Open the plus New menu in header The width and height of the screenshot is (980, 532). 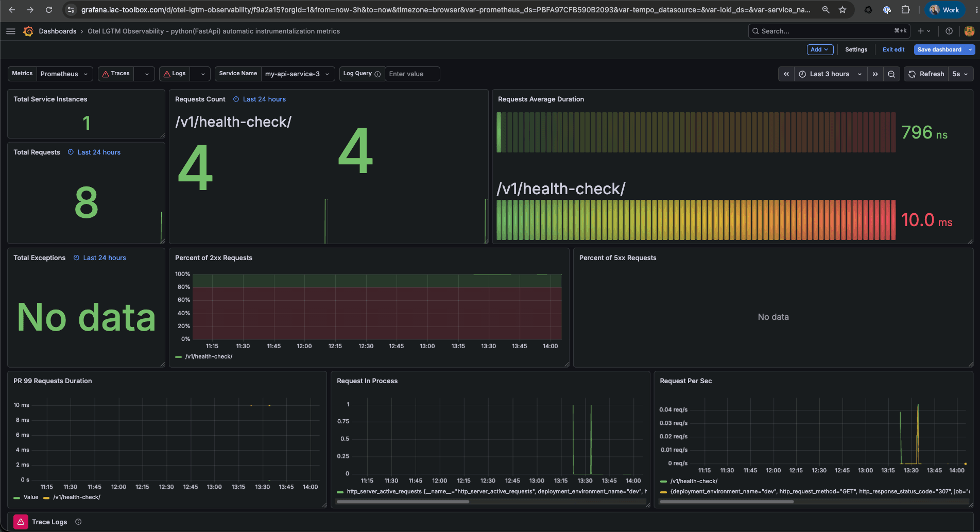[x=924, y=31]
